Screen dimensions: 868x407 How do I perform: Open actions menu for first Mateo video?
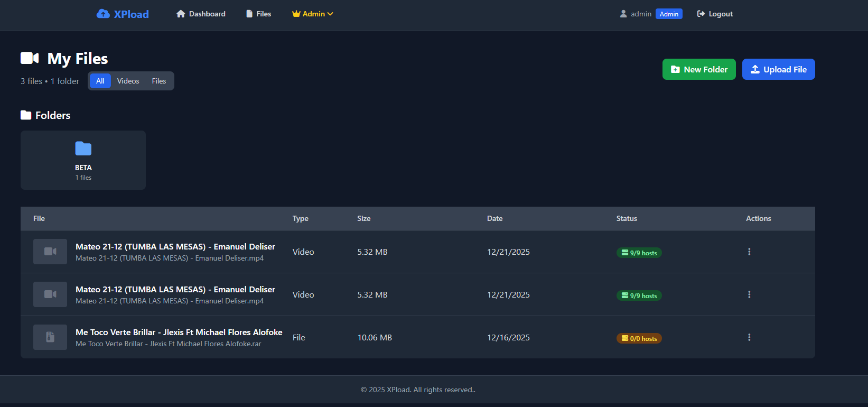tap(749, 252)
